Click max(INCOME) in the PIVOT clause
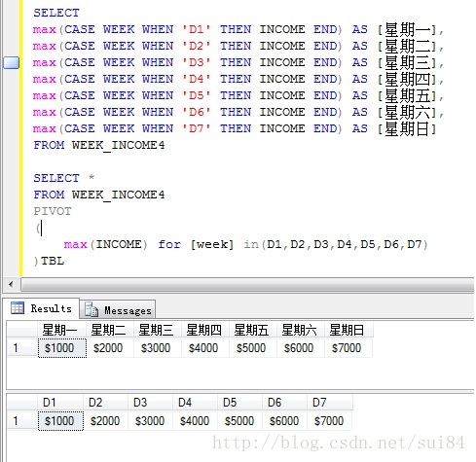 click(106, 244)
